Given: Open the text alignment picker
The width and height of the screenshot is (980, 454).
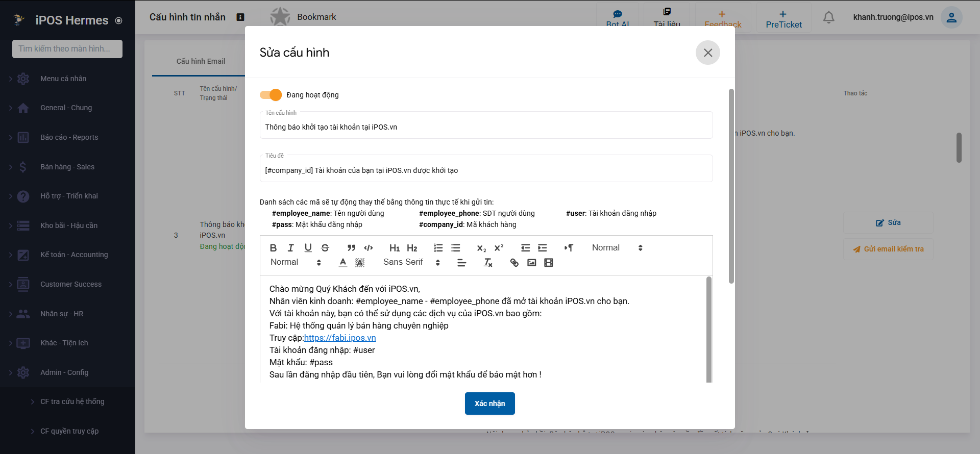Looking at the screenshot, I should [461, 263].
